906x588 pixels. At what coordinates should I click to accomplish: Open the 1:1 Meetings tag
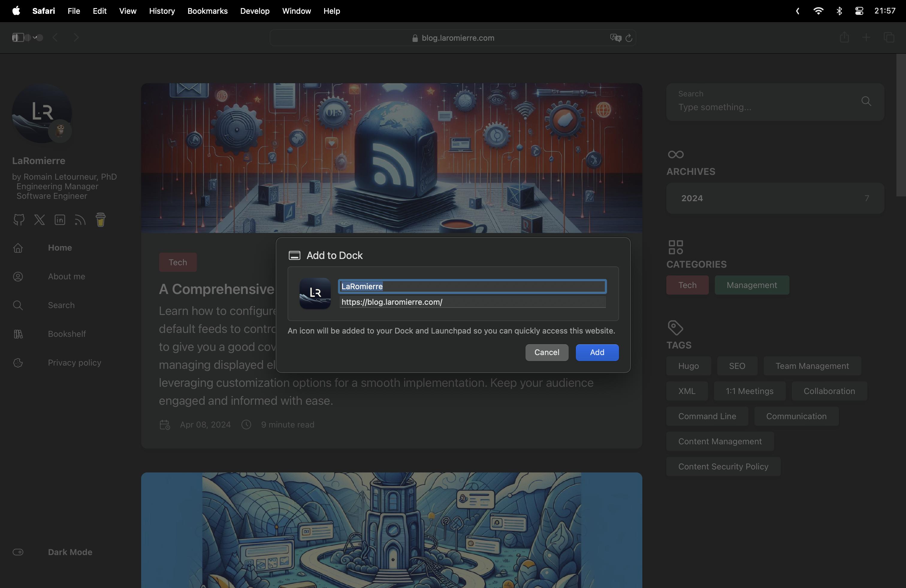tap(749, 391)
